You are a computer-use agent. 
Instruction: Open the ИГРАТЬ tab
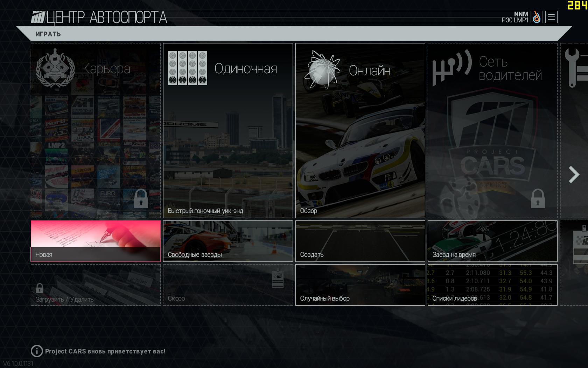tap(48, 34)
